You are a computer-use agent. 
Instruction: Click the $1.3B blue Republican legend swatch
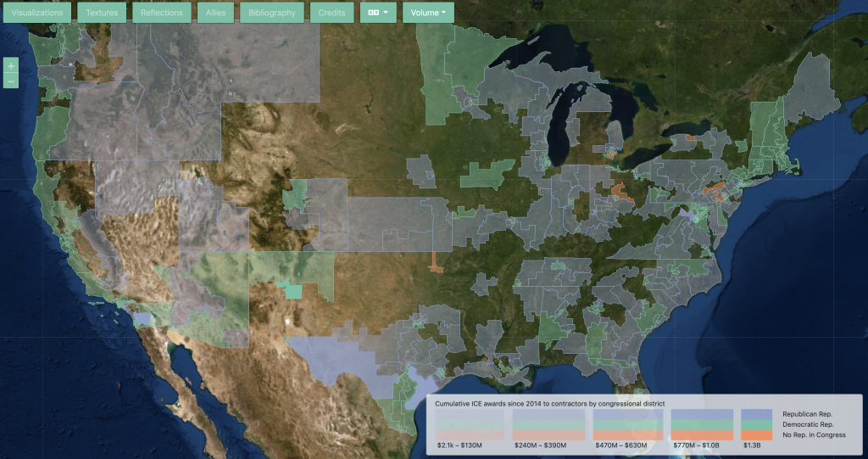pyautogui.click(x=757, y=414)
